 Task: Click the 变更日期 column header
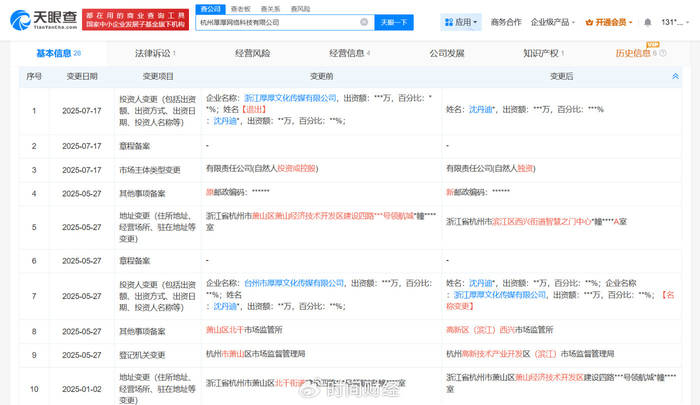click(x=82, y=76)
